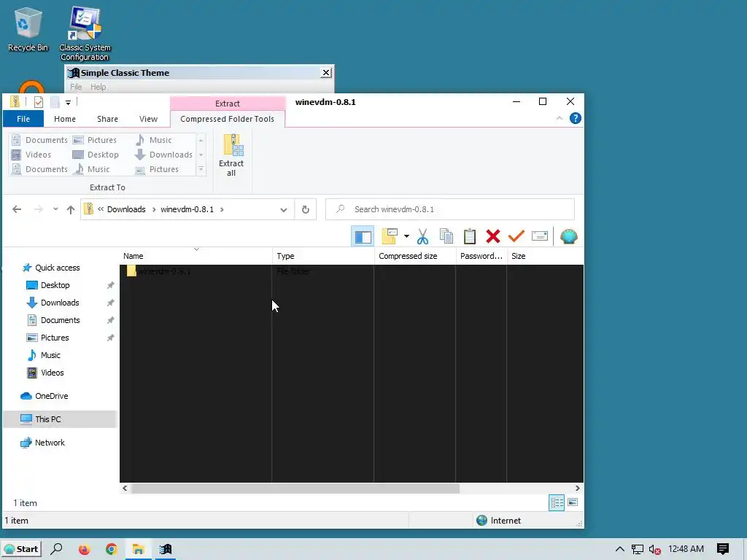
Task: Click New folder icon in quick access toolbar
Action: pyautogui.click(x=55, y=102)
